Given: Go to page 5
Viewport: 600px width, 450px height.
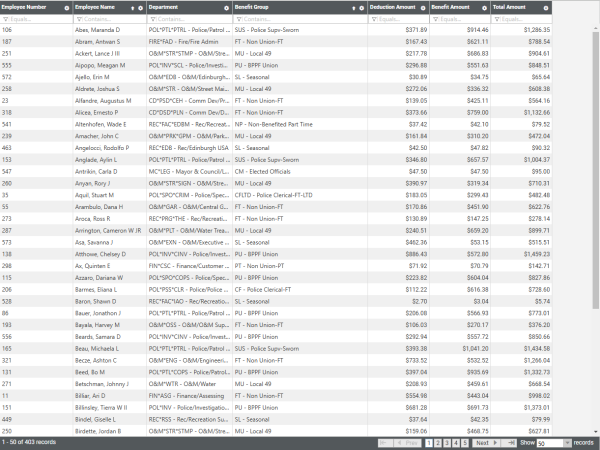Looking at the screenshot, I should [465, 443].
